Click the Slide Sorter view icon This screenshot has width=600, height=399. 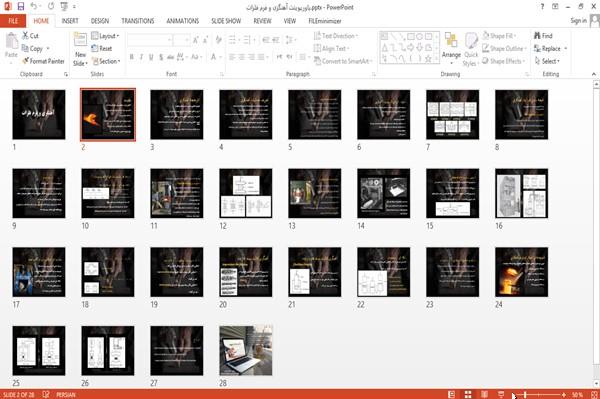[x=468, y=394]
